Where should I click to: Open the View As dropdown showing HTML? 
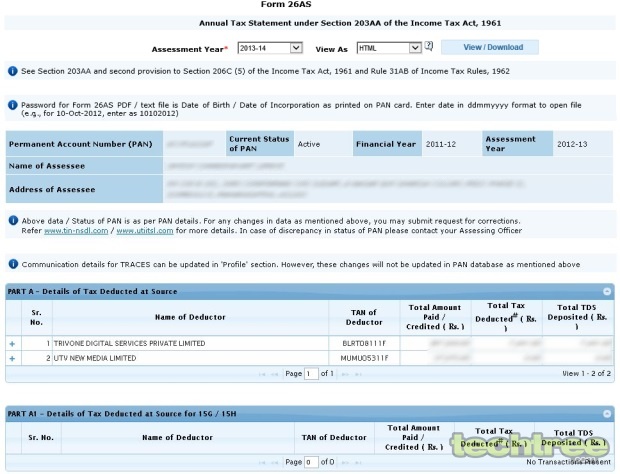pyautogui.click(x=389, y=48)
